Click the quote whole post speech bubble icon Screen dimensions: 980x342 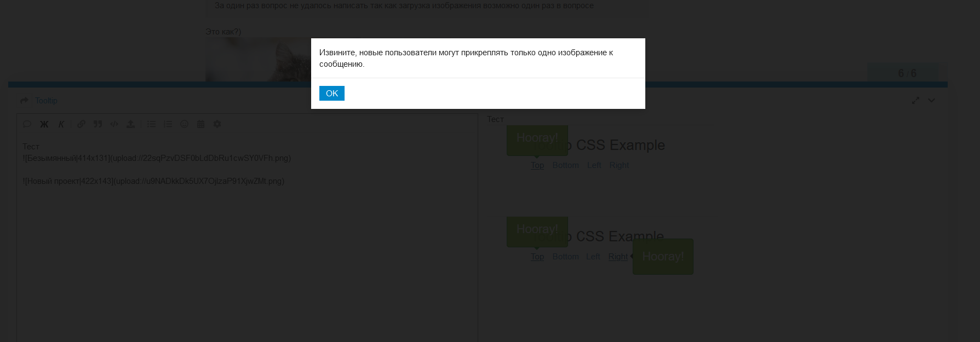click(26, 124)
